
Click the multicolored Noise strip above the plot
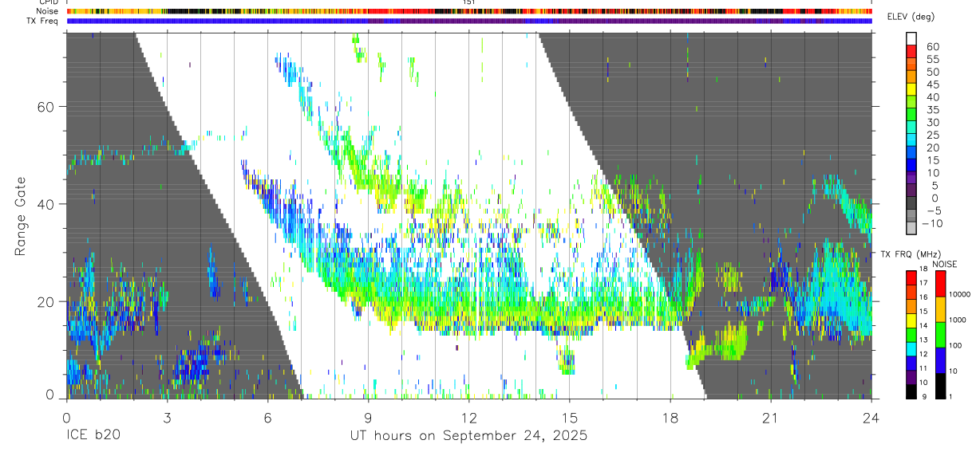pyautogui.click(x=468, y=11)
